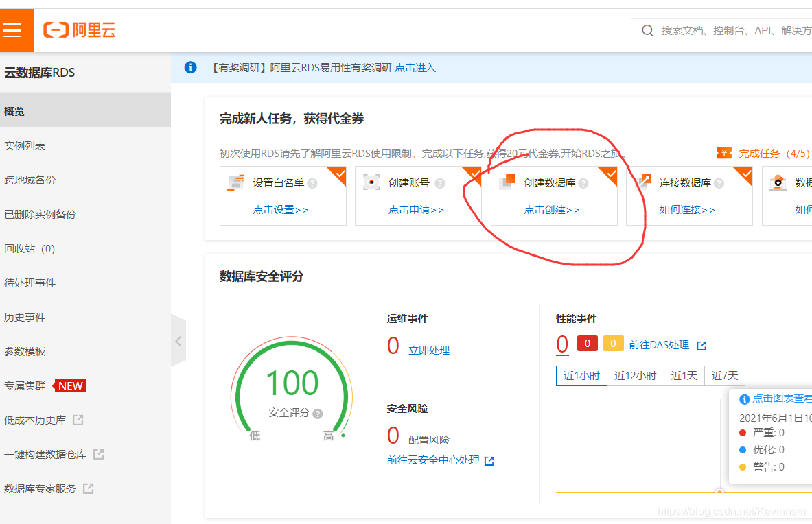Click the 创建账号 task icon

(x=371, y=182)
